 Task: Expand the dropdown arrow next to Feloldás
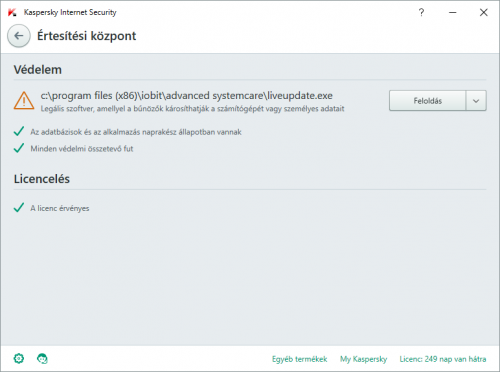(x=476, y=101)
